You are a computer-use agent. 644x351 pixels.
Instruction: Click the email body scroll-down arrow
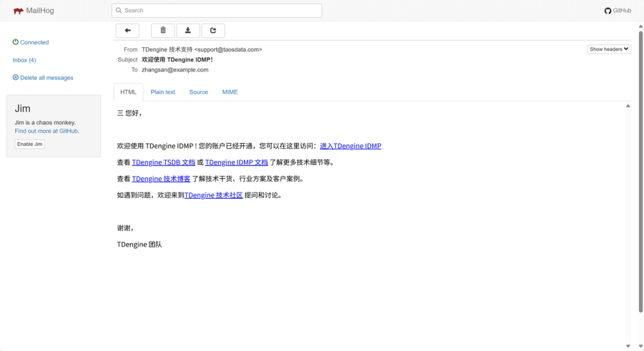click(x=628, y=346)
